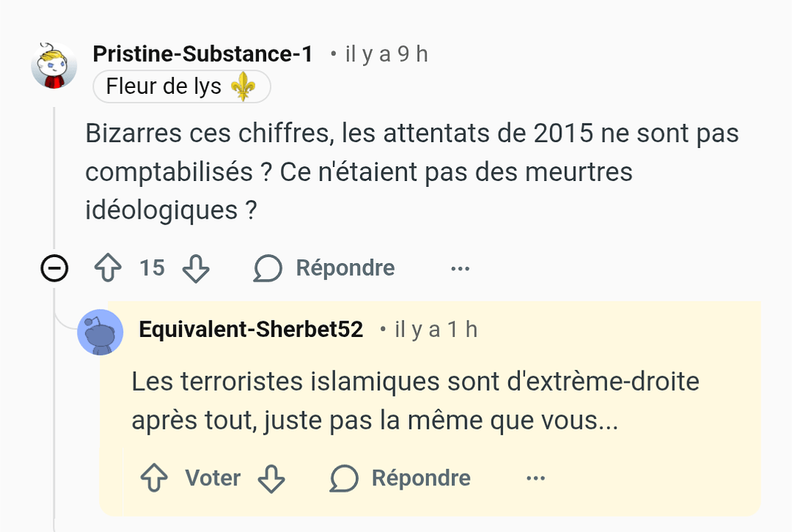The height and width of the screenshot is (532, 792).
Task: Click the Fleur de lys user flair
Action: pyautogui.click(x=181, y=87)
